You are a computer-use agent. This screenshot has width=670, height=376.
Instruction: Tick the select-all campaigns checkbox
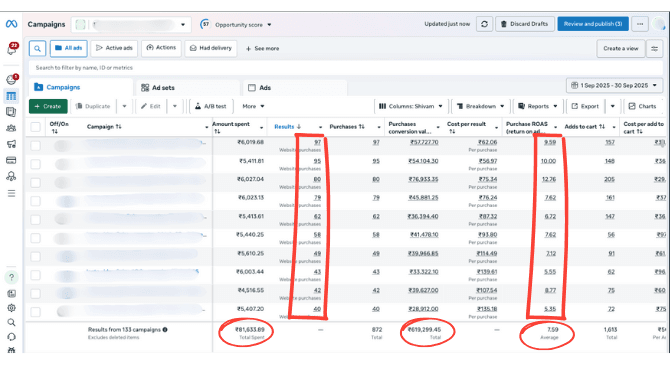coord(35,127)
